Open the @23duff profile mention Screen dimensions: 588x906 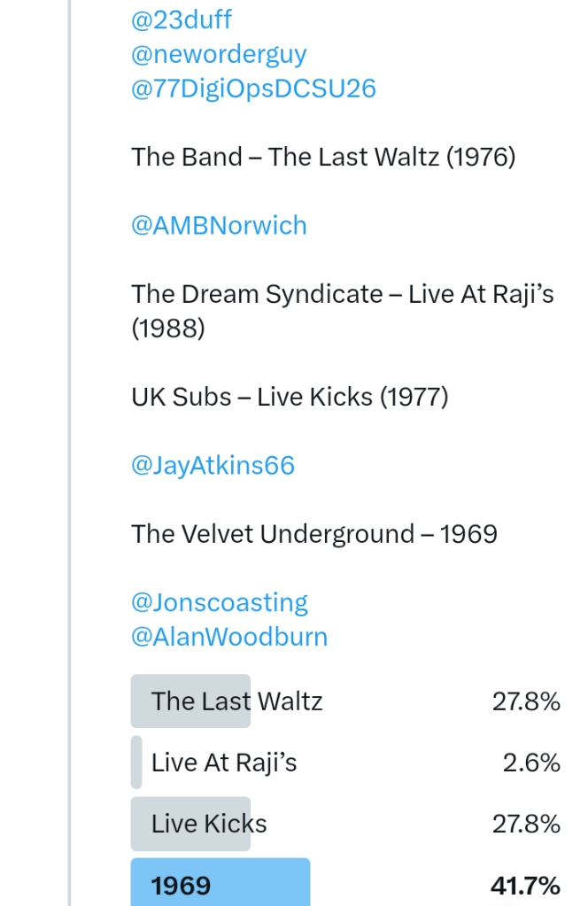(x=182, y=20)
